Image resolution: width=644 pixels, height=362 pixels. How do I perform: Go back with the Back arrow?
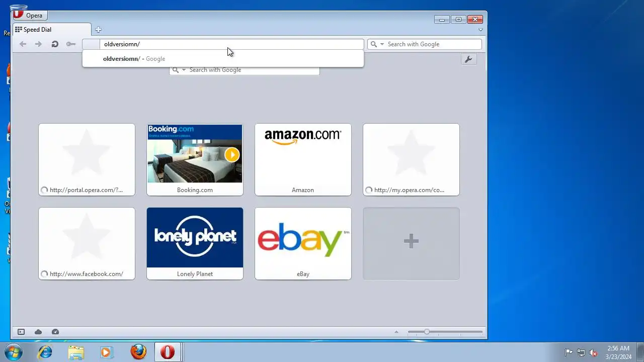[23, 44]
